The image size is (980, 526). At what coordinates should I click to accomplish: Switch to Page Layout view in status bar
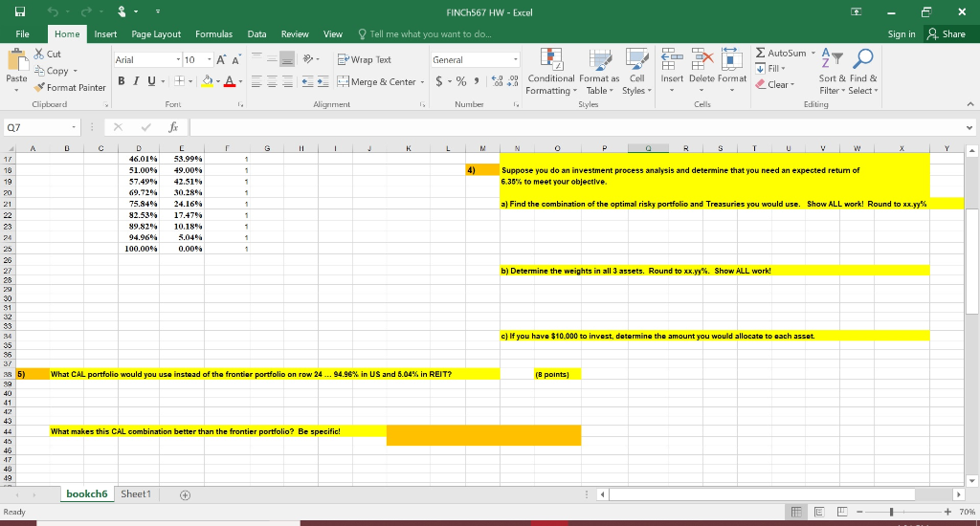[819, 513]
